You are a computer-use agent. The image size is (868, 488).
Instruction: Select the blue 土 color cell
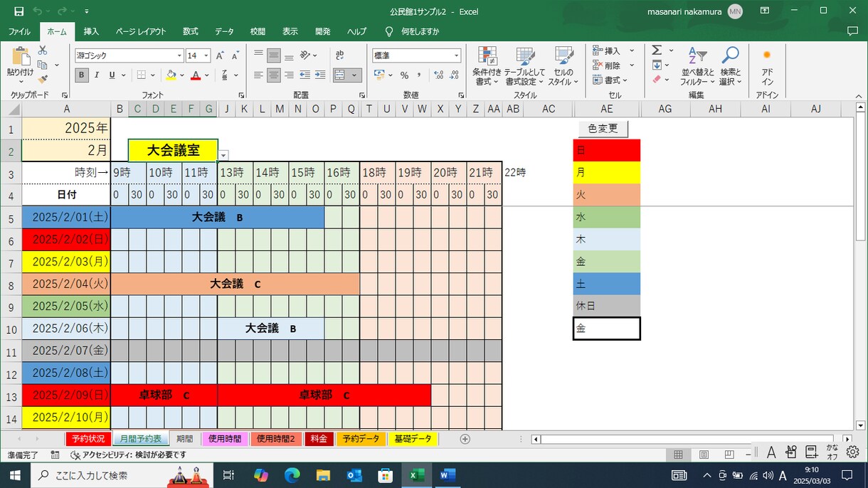point(606,284)
